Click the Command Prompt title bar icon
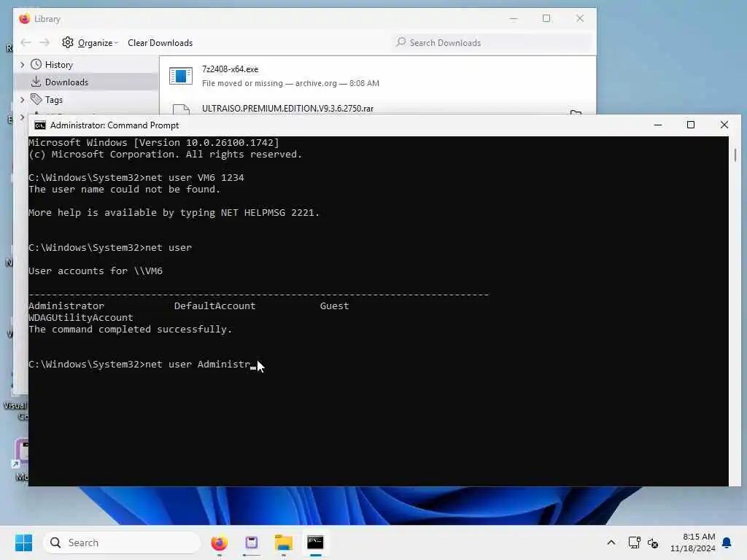The width and height of the screenshot is (747, 560). click(x=40, y=125)
